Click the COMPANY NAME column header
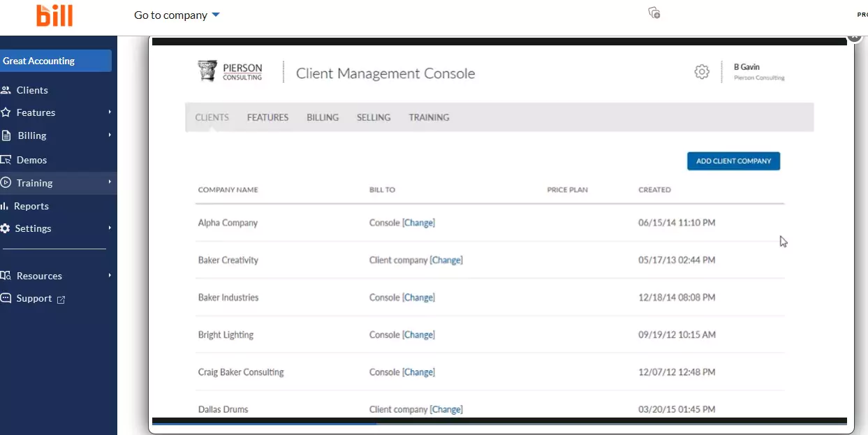868x435 pixels. point(228,190)
